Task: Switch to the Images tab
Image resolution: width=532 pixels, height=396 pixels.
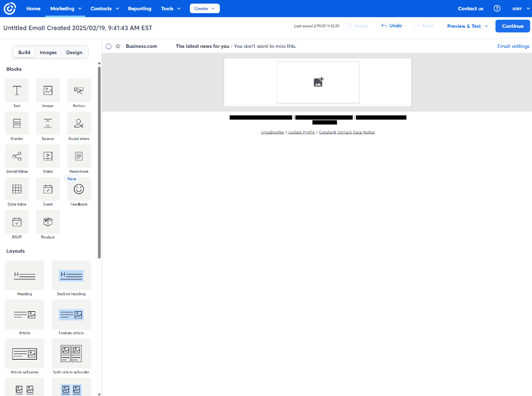Action: 48,52
